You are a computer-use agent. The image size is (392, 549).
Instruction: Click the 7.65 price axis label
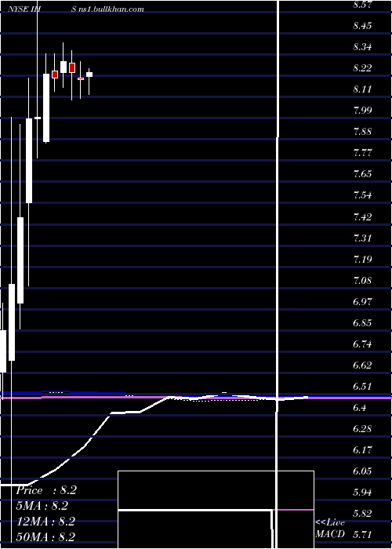[x=364, y=174]
